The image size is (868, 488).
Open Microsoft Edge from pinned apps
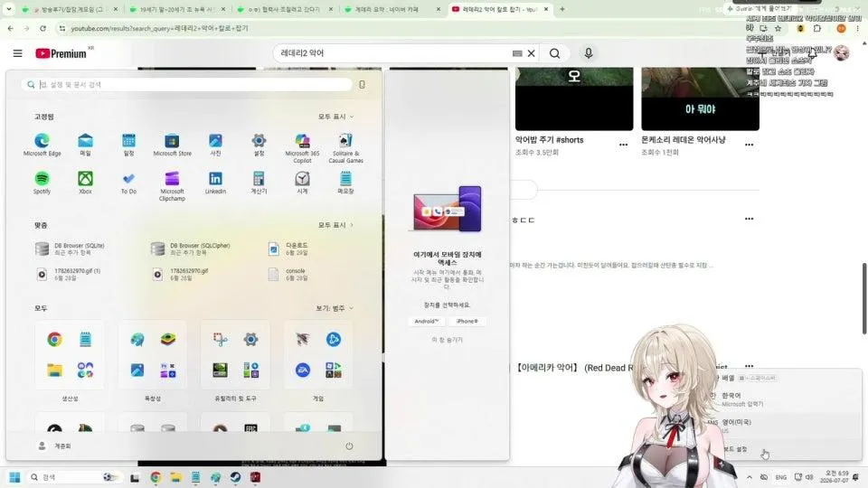click(x=42, y=145)
